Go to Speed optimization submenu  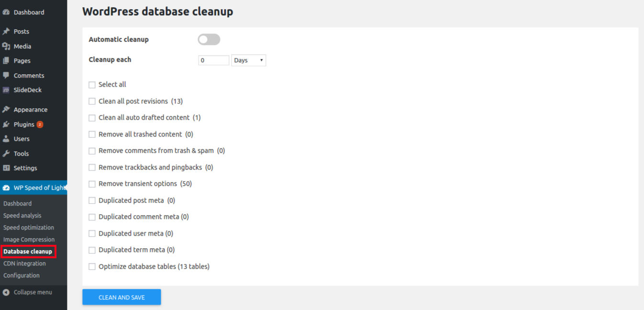29,228
